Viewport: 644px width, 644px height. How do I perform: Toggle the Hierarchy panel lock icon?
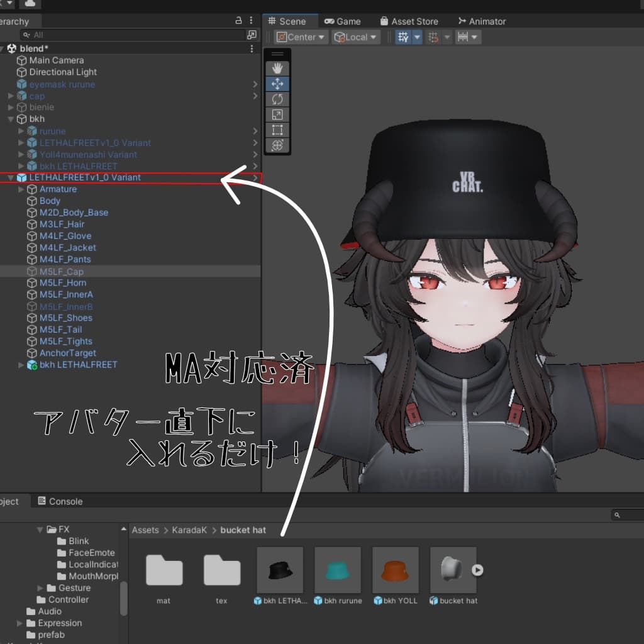(238, 20)
